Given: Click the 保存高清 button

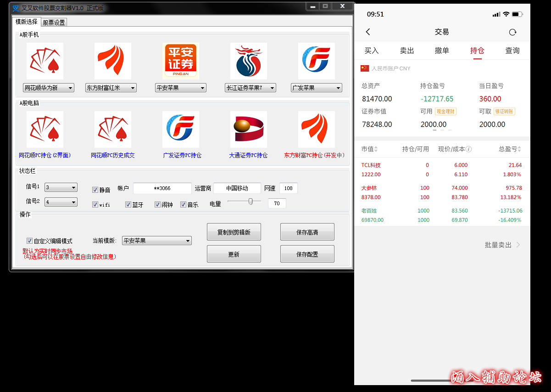Looking at the screenshot, I should [x=307, y=232].
